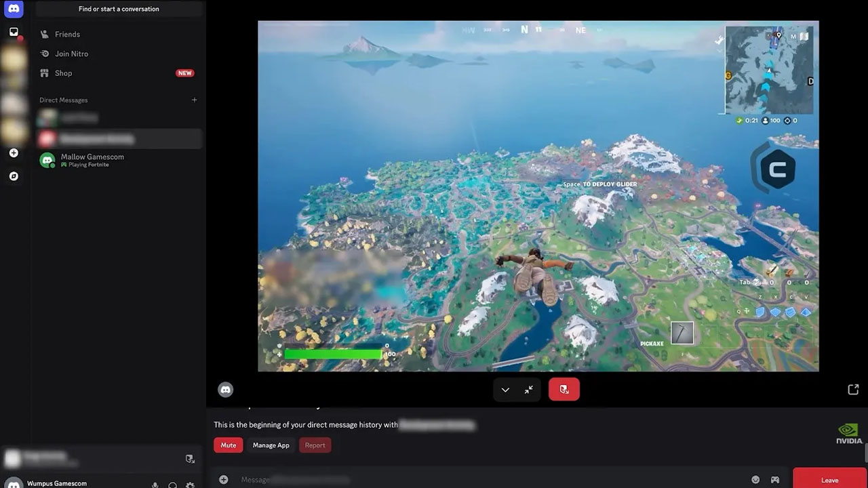Open the Shop page
Screen dimensions: 868x488
click(63, 73)
